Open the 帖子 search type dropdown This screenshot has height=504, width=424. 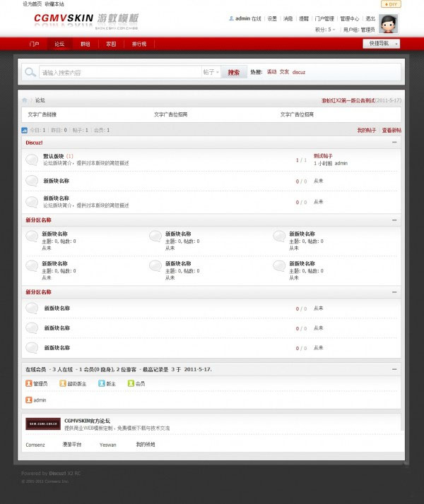pyautogui.click(x=211, y=72)
